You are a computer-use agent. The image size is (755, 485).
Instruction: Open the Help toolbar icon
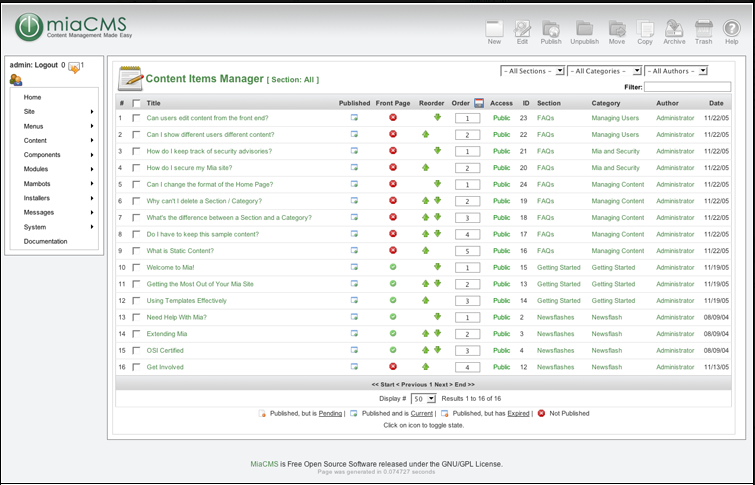(x=731, y=29)
